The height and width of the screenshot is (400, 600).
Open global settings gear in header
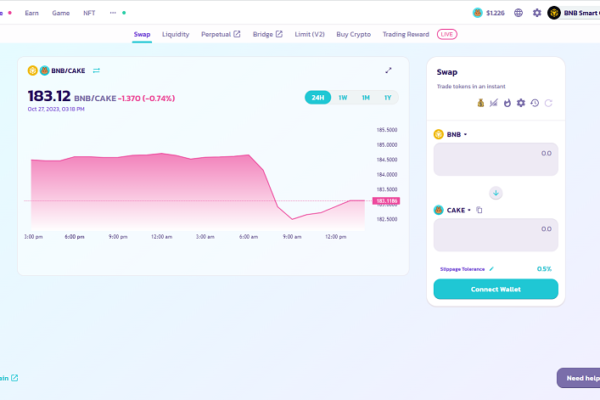coord(537,13)
